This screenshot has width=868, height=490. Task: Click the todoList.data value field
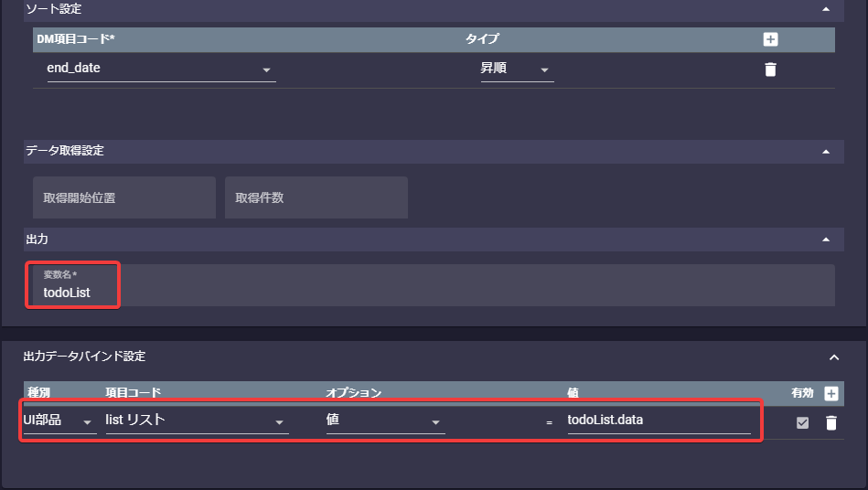click(659, 421)
